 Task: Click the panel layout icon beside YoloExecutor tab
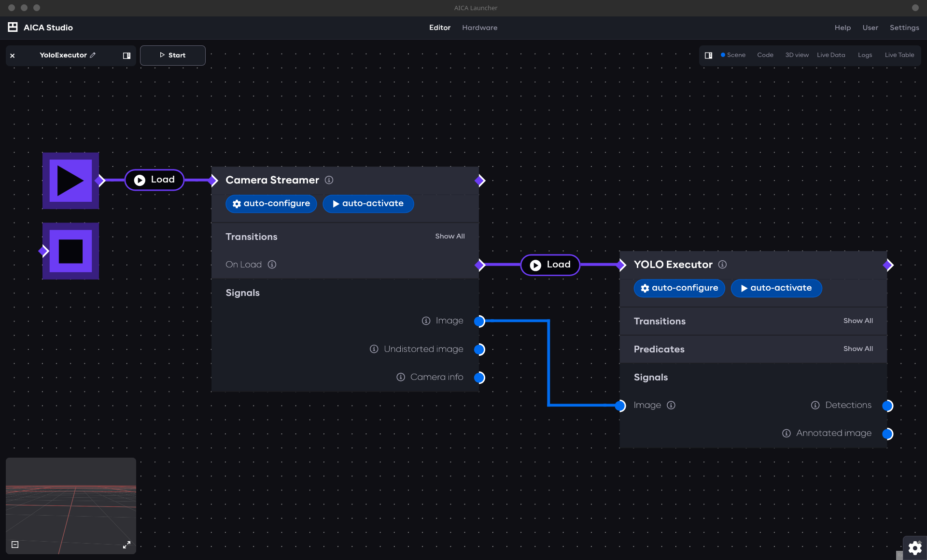[x=126, y=56]
